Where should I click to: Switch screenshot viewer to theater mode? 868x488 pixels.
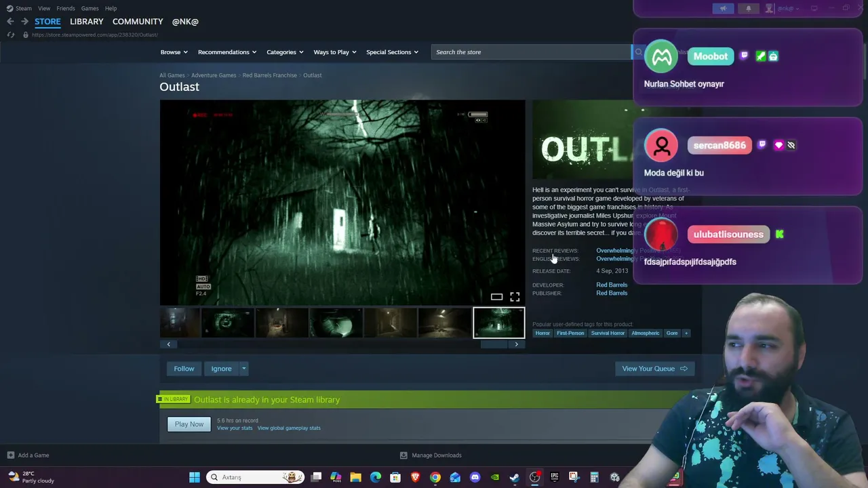coord(496,297)
